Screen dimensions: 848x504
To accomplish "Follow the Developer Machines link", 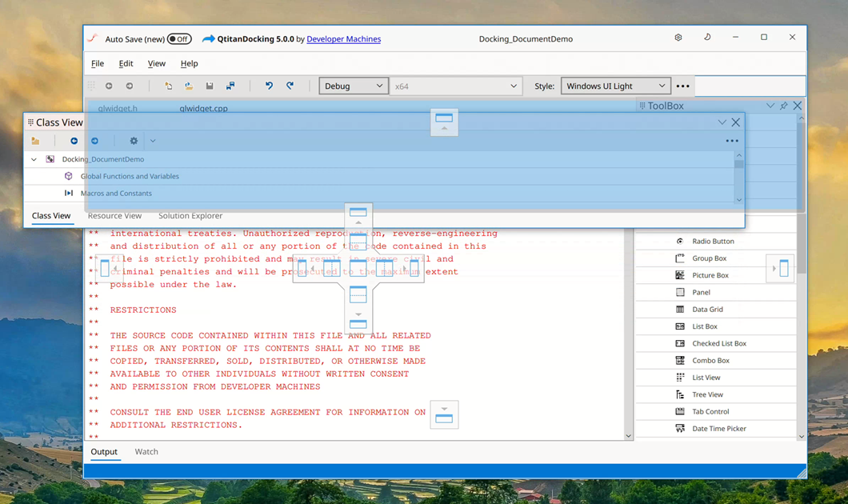I will click(x=343, y=38).
